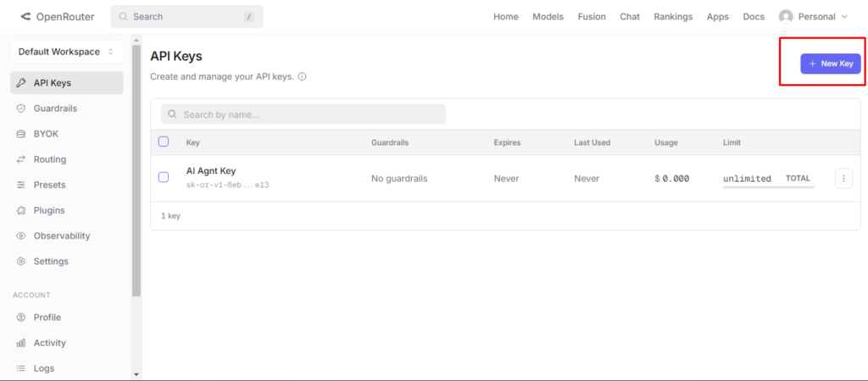868x381 pixels.
Task: Click the $ 0.000 usage value
Action: [x=671, y=178]
